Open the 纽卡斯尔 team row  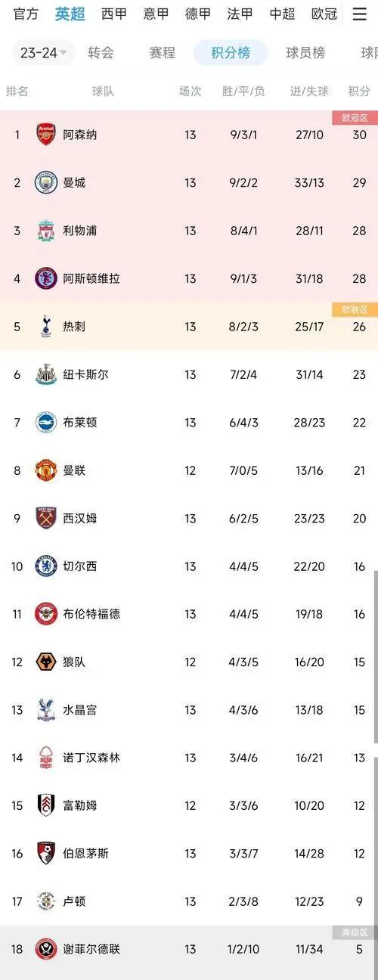pos(189,374)
